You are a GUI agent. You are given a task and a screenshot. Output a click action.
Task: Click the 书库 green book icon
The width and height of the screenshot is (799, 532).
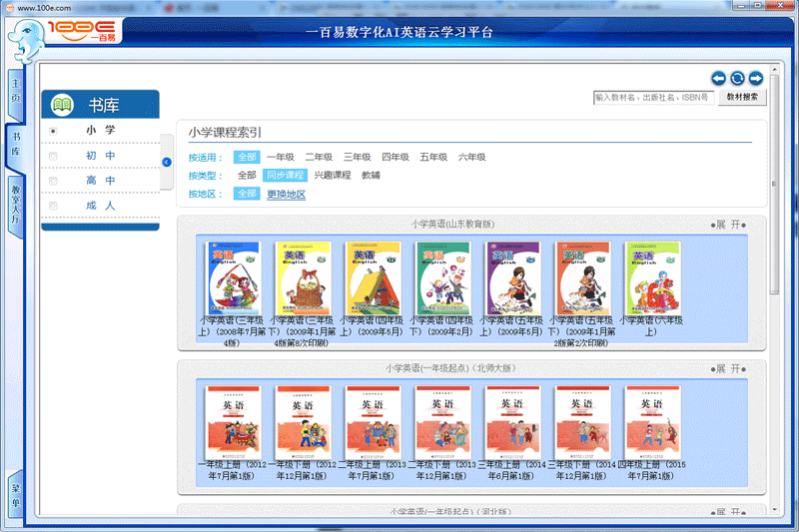point(62,105)
